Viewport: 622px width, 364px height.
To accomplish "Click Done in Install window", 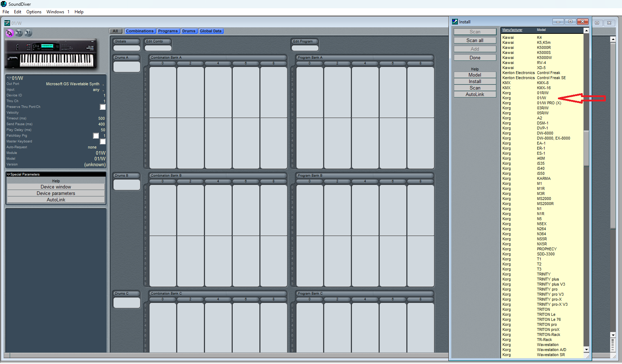I will point(475,58).
